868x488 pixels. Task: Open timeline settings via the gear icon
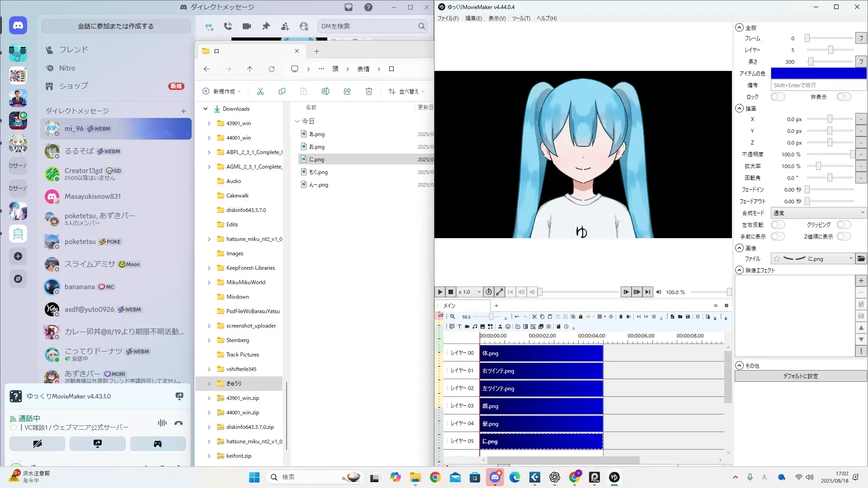726,305
